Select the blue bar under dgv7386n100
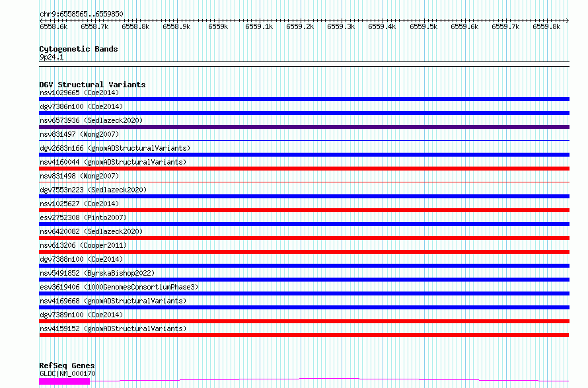 pyautogui.click(x=304, y=113)
